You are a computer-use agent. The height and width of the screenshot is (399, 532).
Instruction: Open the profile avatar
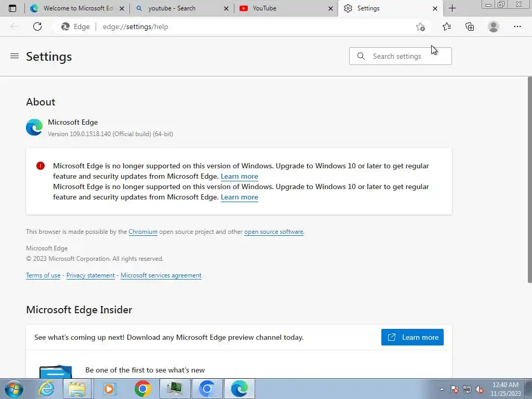click(494, 26)
